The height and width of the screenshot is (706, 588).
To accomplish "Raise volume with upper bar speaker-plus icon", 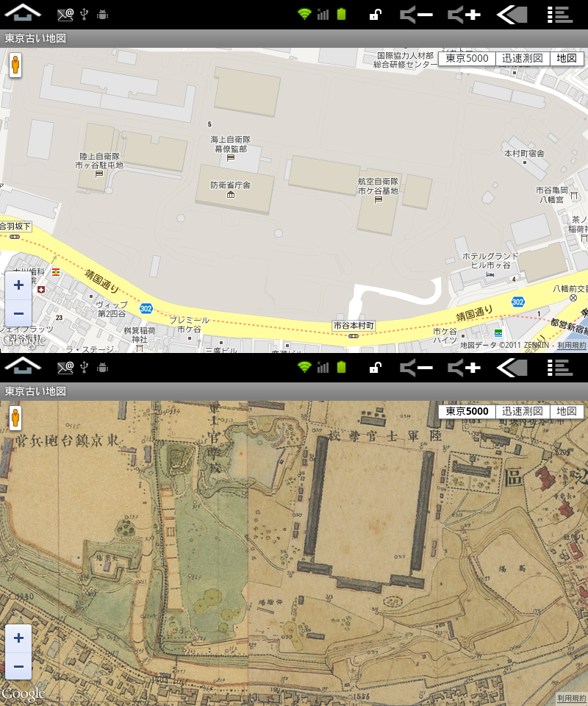I will [x=464, y=15].
